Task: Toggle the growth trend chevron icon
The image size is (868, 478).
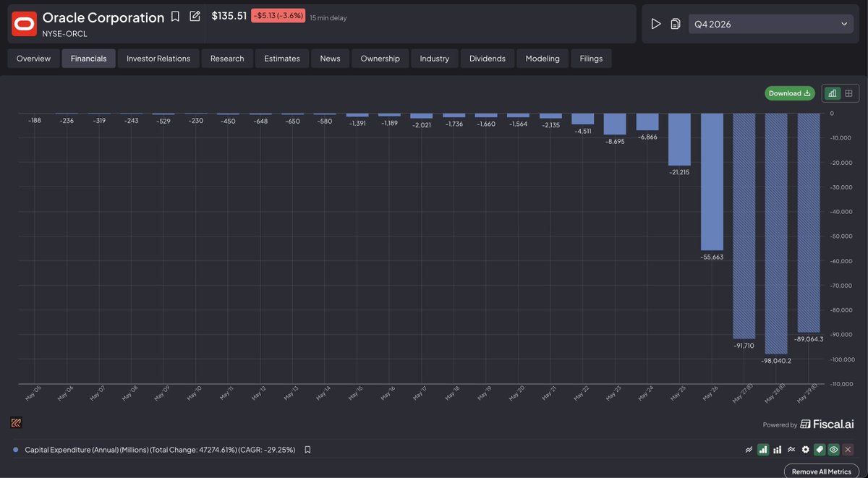Action: [791, 450]
